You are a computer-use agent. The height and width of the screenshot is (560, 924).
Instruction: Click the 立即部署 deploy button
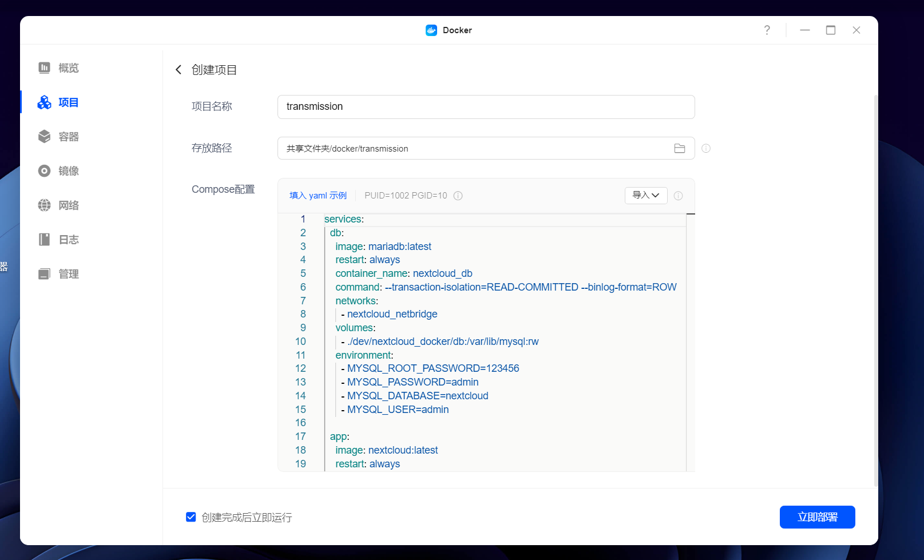tap(817, 517)
